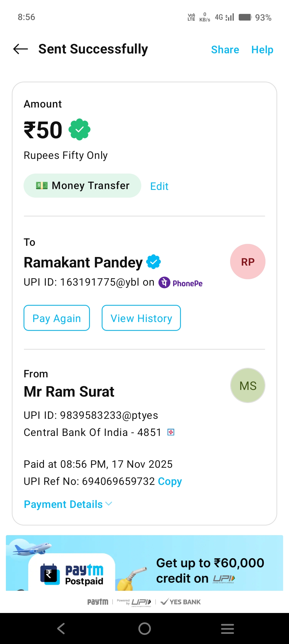Viewport: 289px width, 644px height.
Task: Tap the MS sender avatar
Action: [x=248, y=385]
